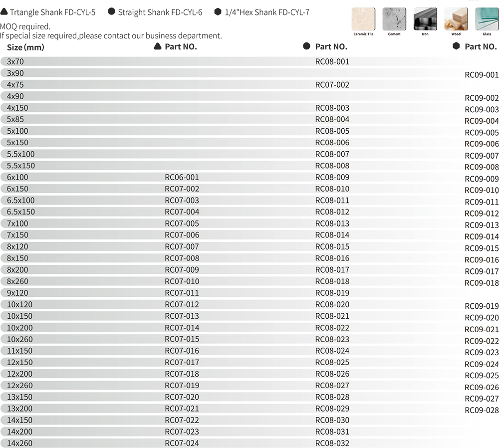Screen dimensions: 499x448
Task: Select part number RC07-021
Action: coord(182,409)
